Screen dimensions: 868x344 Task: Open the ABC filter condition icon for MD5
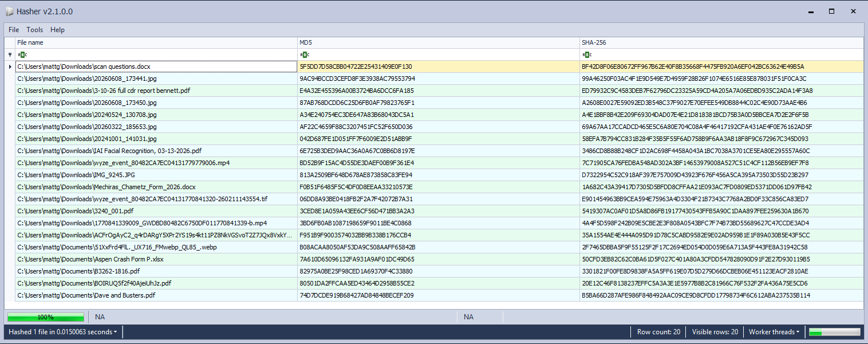304,55
